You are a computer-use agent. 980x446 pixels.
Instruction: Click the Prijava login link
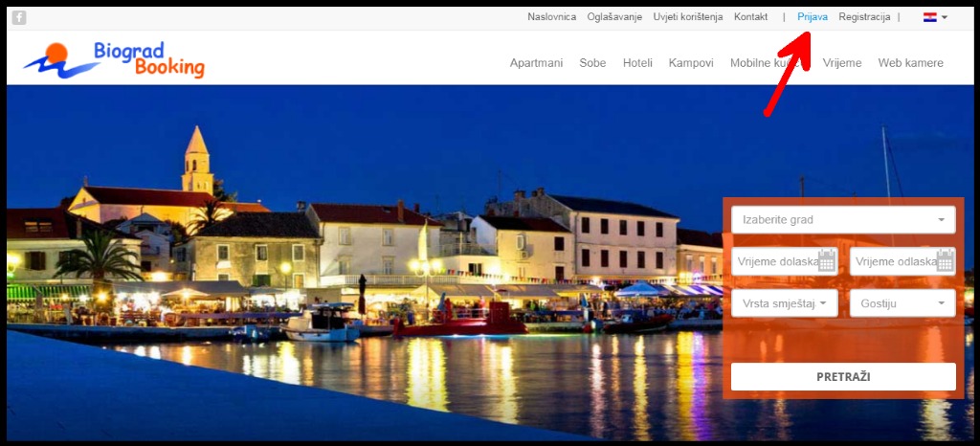[x=813, y=17]
